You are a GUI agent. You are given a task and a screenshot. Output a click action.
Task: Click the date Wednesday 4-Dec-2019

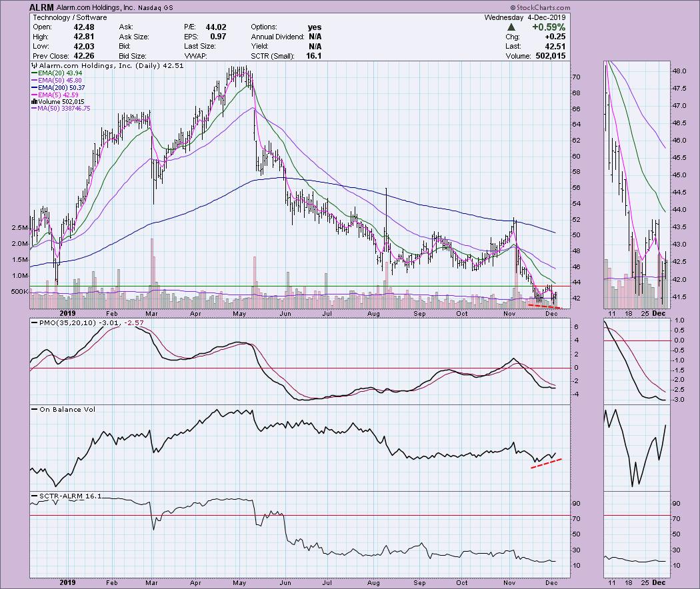click(x=525, y=17)
